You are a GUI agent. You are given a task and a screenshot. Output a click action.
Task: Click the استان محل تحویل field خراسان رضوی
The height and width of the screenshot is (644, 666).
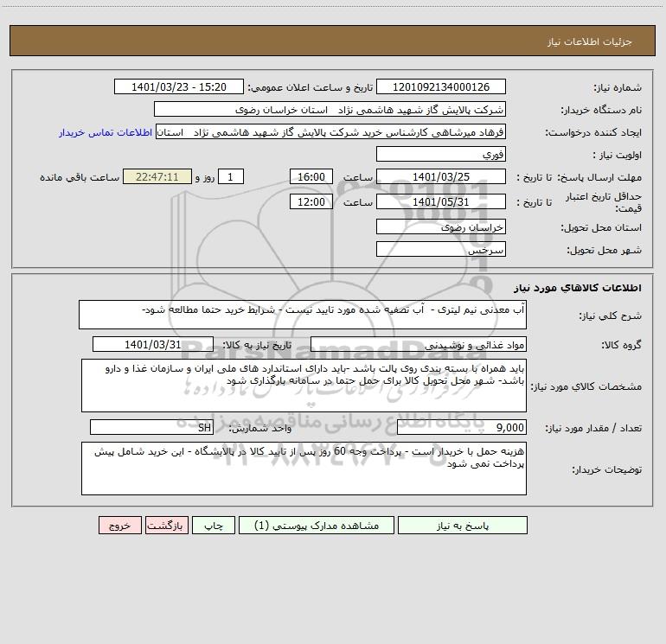pos(441,226)
